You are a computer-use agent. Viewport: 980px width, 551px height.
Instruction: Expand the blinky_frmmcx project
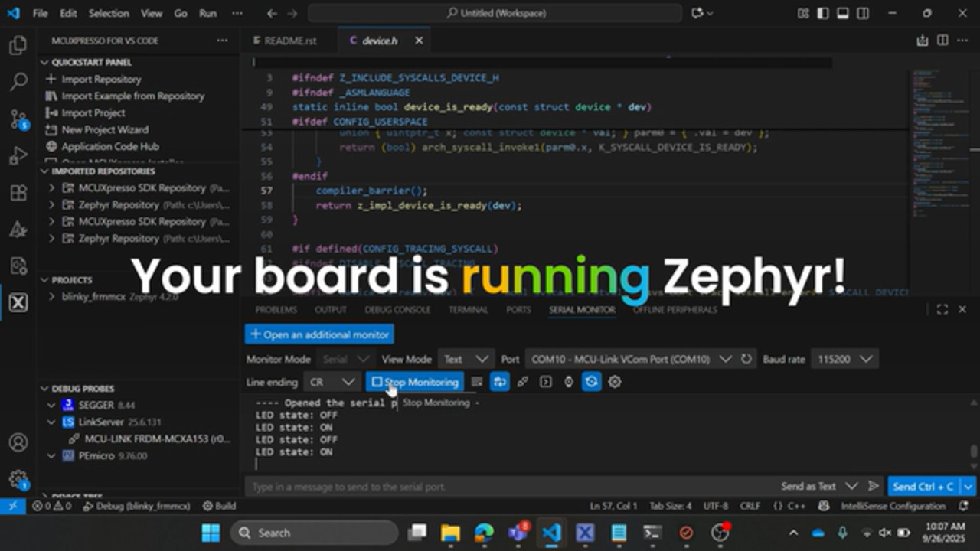[51, 296]
